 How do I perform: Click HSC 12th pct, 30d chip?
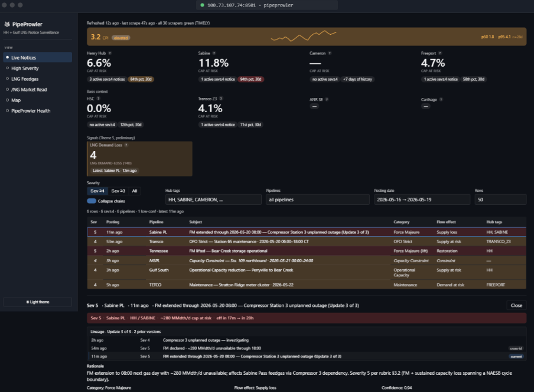tap(131, 125)
